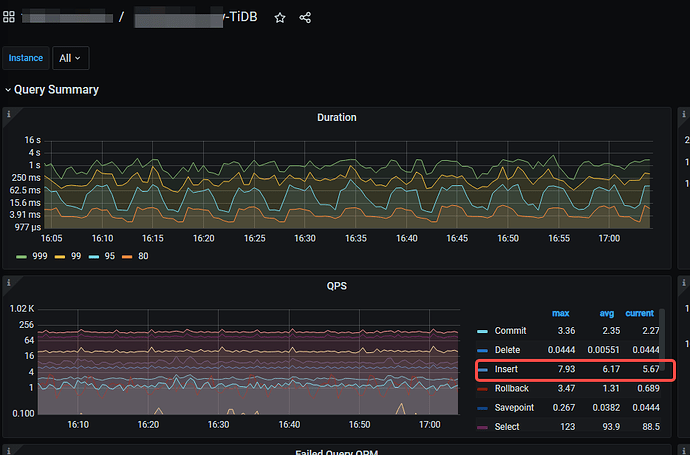Click info icon on panel right of QPS
Viewport: 690px width, 455px height.
pos(682,283)
